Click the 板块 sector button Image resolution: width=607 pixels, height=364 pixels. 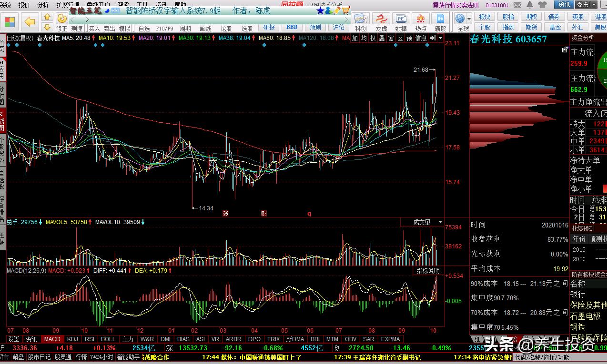point(485,17)
